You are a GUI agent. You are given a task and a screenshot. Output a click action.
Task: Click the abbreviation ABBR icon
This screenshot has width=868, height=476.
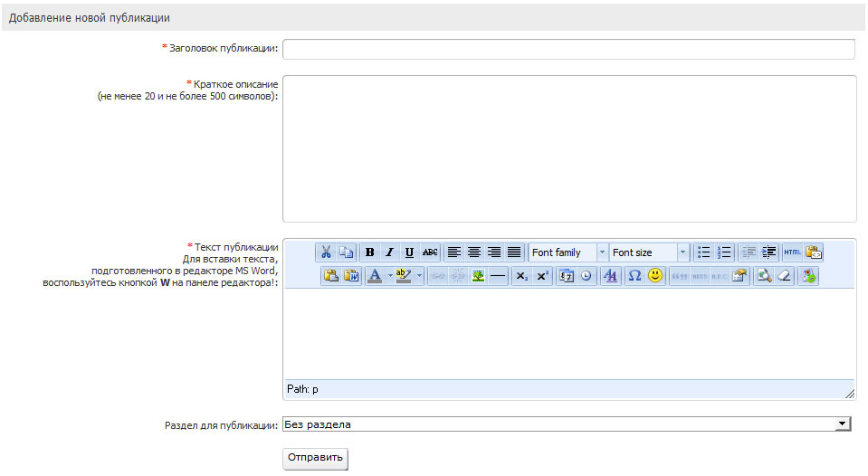(699, 276)
